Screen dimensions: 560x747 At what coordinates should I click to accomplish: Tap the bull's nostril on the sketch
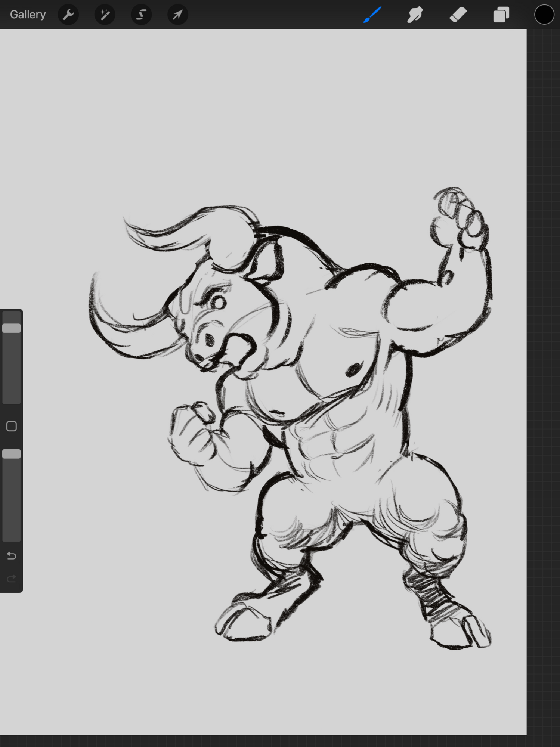(208, 339)
